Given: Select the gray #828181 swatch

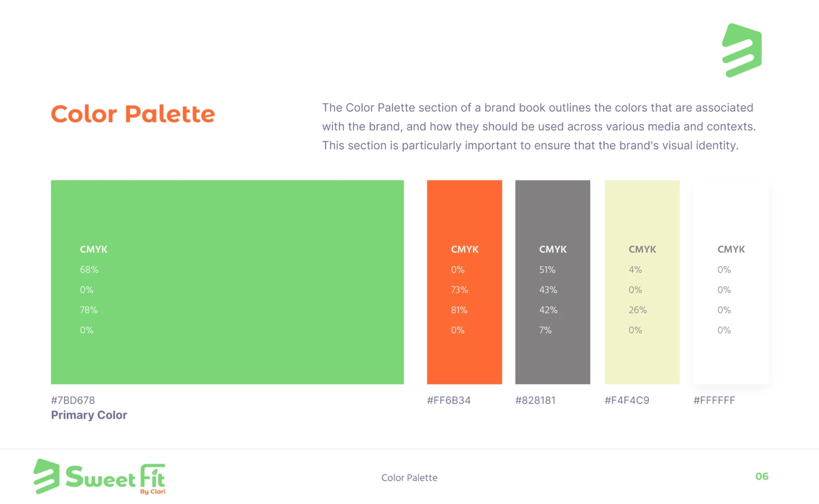Looking at the screenshot, I should (553, 282).
